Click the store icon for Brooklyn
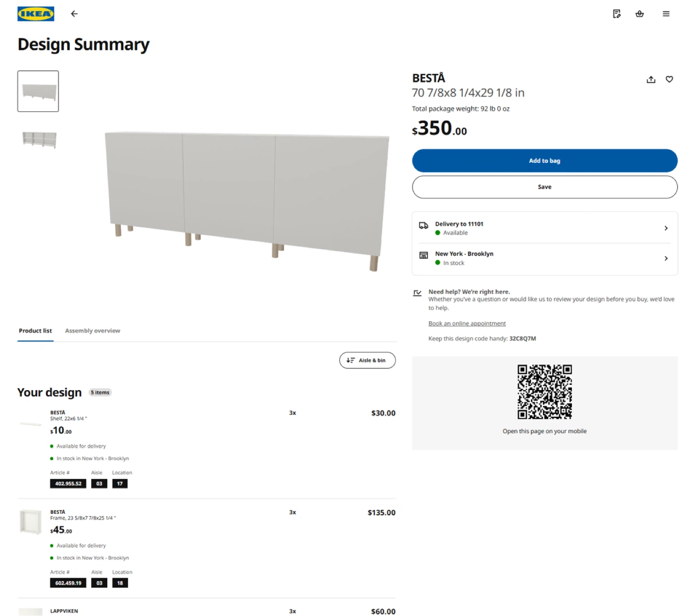This screenshot has height=616, width=698. tap(424, 255)
